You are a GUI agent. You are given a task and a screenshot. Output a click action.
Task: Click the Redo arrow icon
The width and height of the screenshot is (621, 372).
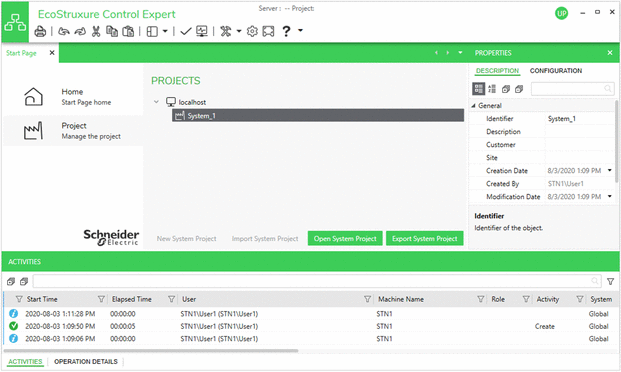coord(80,31)
